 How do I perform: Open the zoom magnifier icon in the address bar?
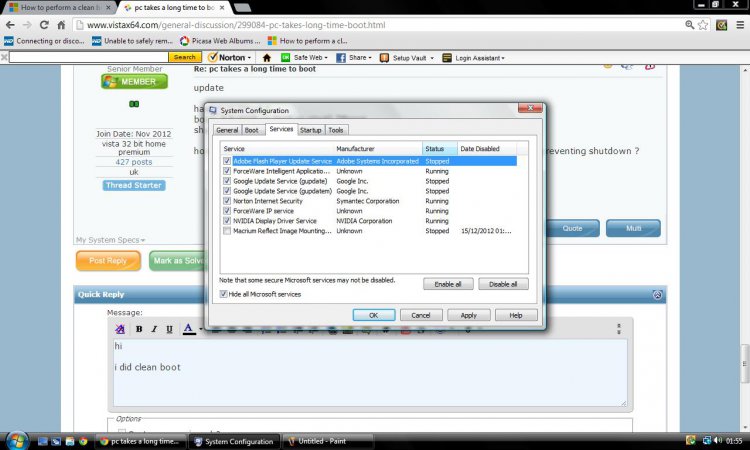tap(689, 24)
